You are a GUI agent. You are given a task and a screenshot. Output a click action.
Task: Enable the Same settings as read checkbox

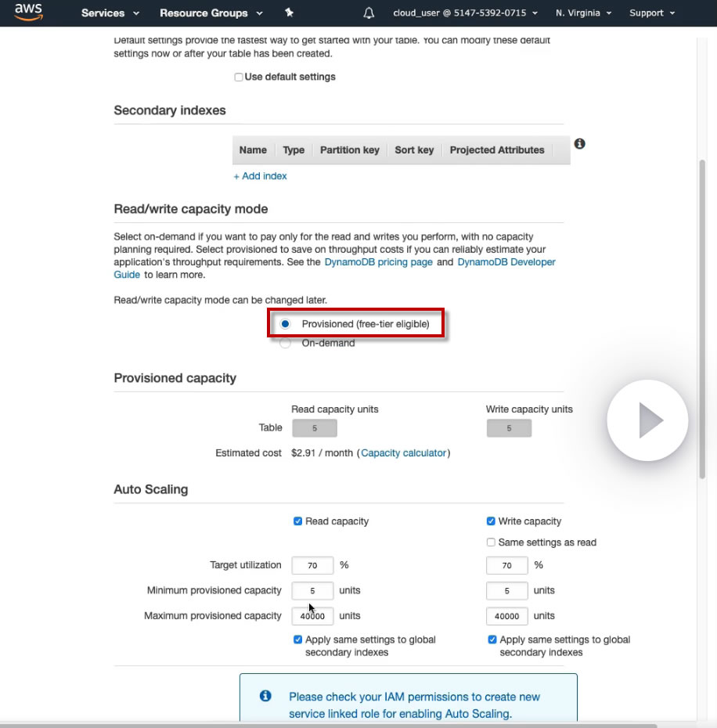pos(491,542)
